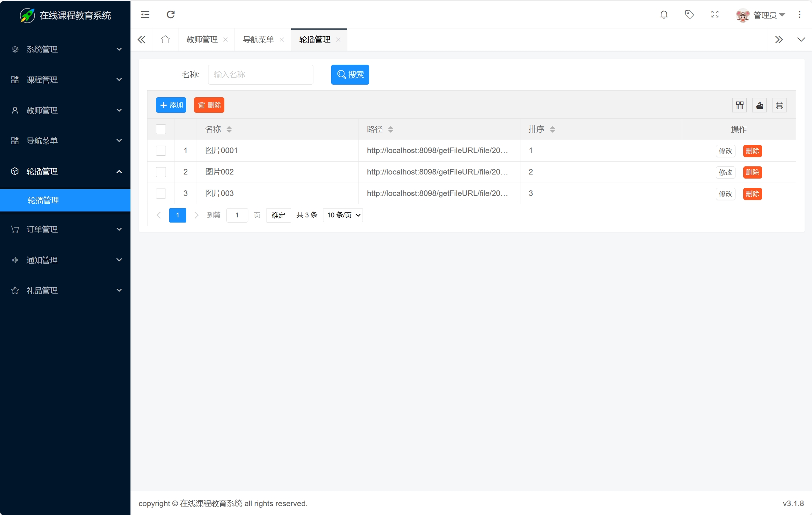
Task: Open notifications bell icon
Action: pyautogui.click(x=664, y=14)
